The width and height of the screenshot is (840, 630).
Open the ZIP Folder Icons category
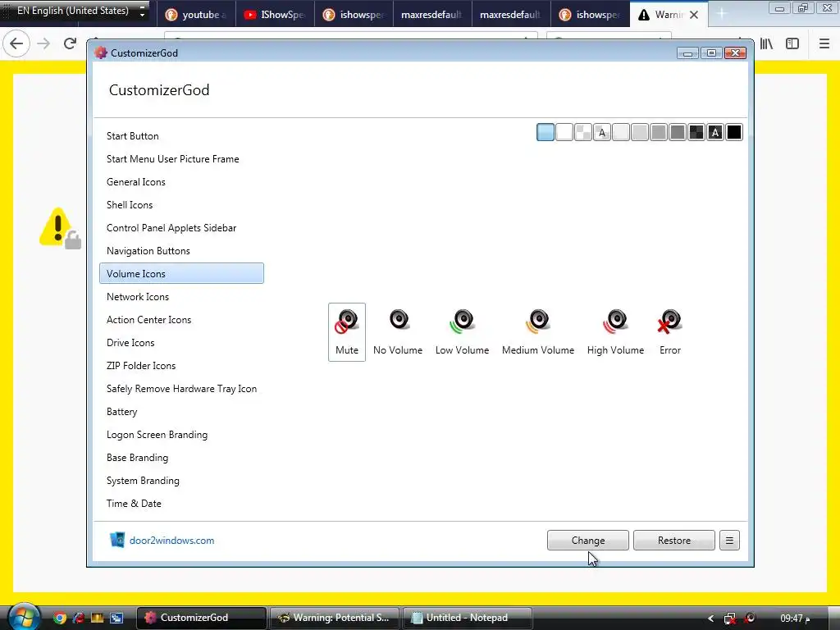(x=181, y=366)
